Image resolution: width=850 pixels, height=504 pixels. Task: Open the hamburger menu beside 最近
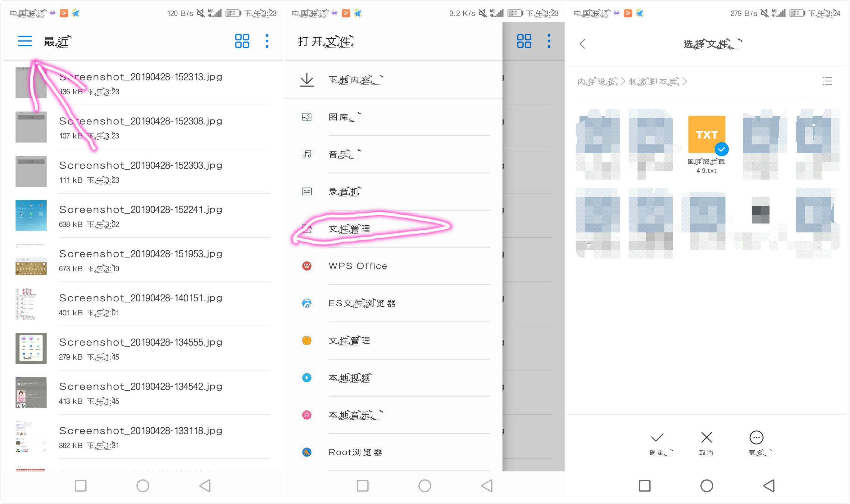click(x=25, y=41)
